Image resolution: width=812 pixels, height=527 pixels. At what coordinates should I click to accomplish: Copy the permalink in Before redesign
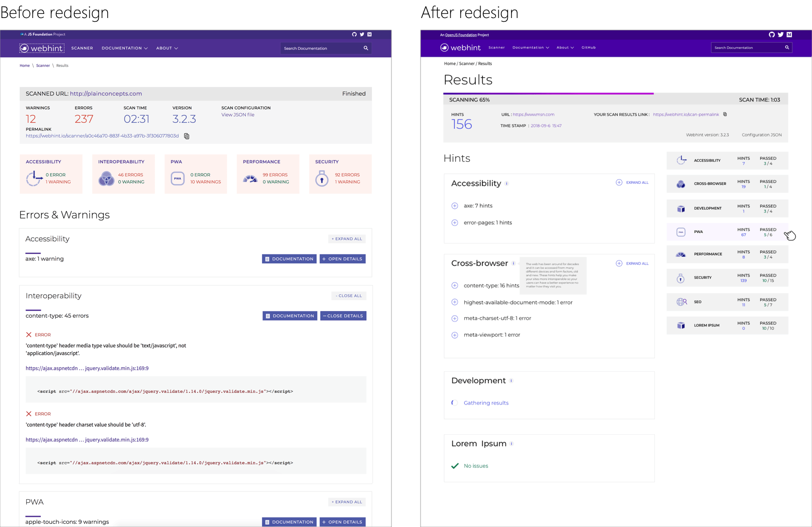(187, 136)
